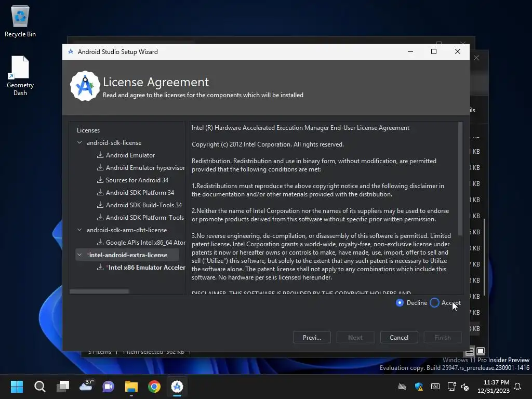This screenshot has width=532, height=399.
Task: Click the Licenses tree heading
Action: point(88,130)
